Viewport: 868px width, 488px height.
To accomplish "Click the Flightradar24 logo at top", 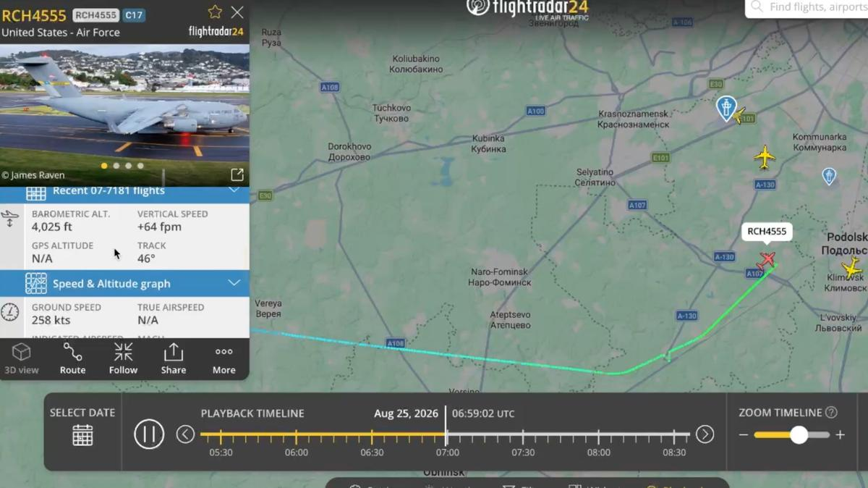I will point(528,9).
